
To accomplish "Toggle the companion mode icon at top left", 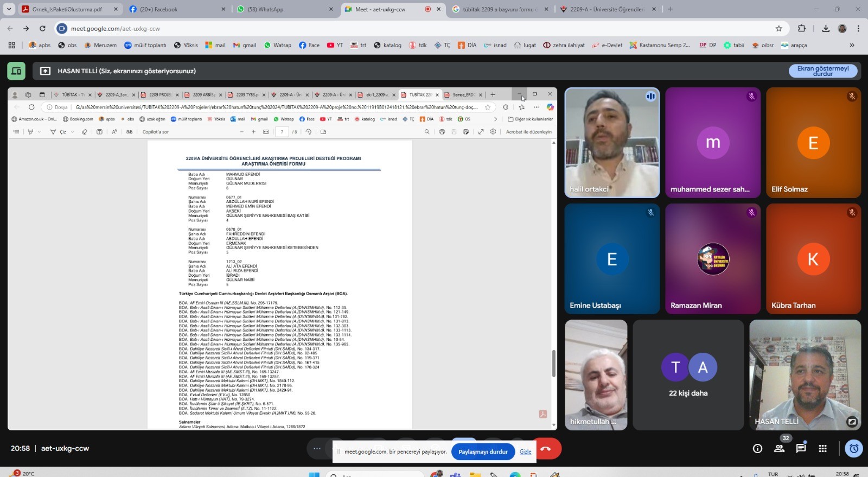I will pyautogui.click(x=16, y=71).
